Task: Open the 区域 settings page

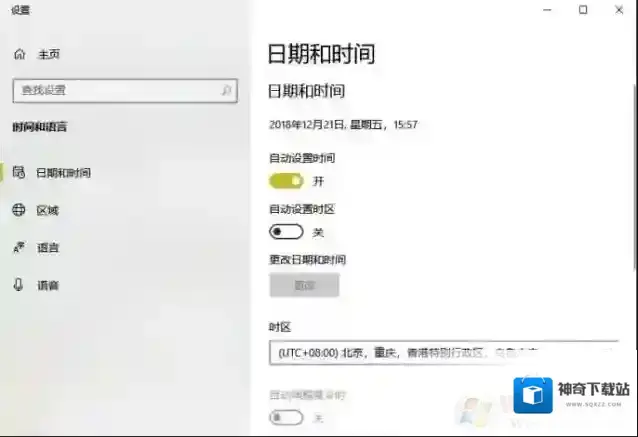Action: tap(47, 210)
